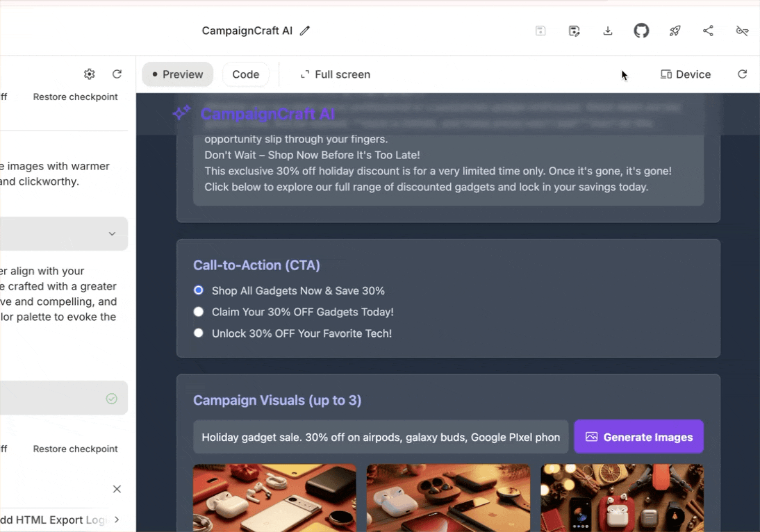
Task: Expand the collapsed grey block chevron
Action: [112, 233]
